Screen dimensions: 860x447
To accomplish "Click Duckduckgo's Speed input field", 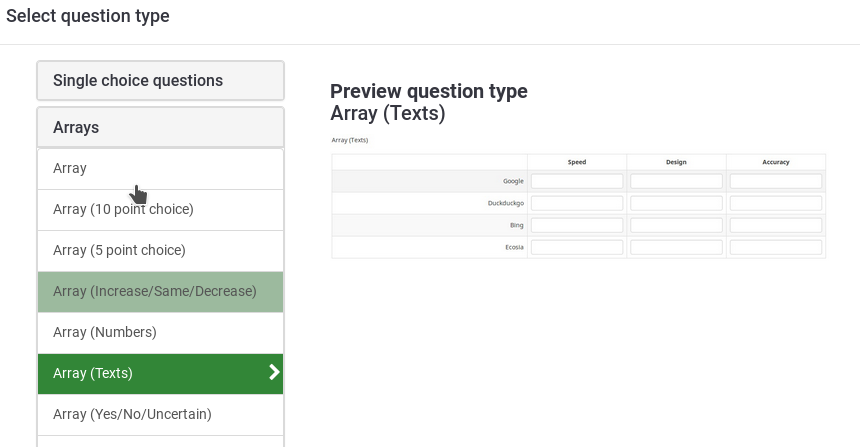I will pyautogui.click(x=577, y=203).
